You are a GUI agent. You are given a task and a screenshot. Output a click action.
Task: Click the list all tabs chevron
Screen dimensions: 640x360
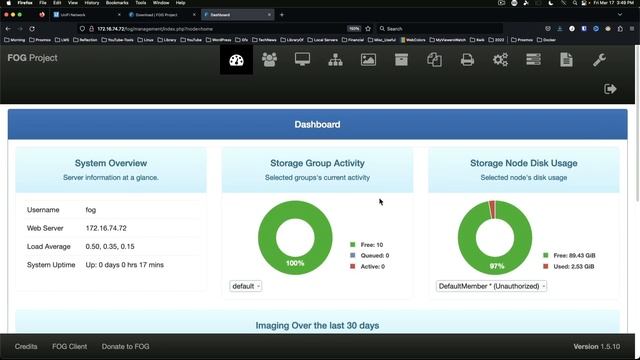620,15
